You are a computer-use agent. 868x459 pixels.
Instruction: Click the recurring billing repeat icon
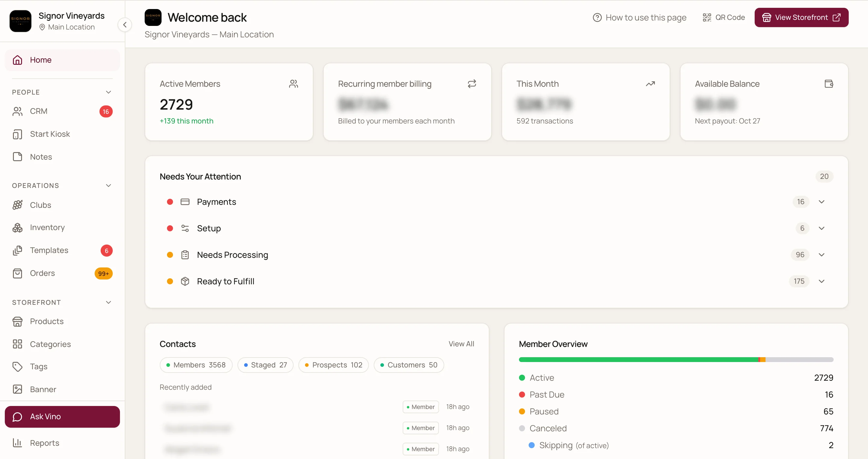coord(472,84)
